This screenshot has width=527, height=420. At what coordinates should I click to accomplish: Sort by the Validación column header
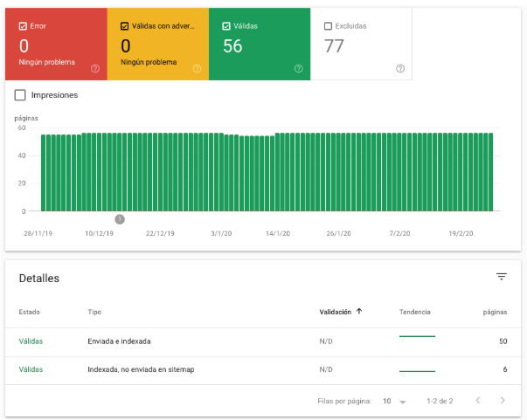point(335,312)
